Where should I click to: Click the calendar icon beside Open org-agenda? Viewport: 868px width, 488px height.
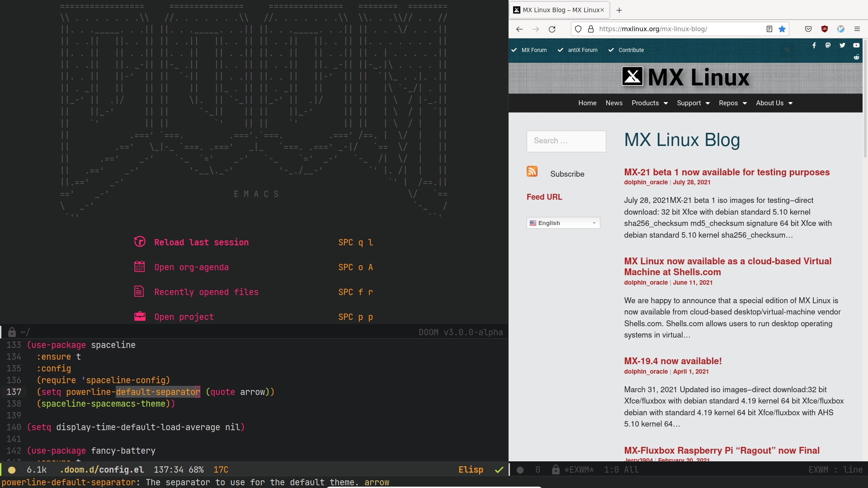(x=140, y=267)
